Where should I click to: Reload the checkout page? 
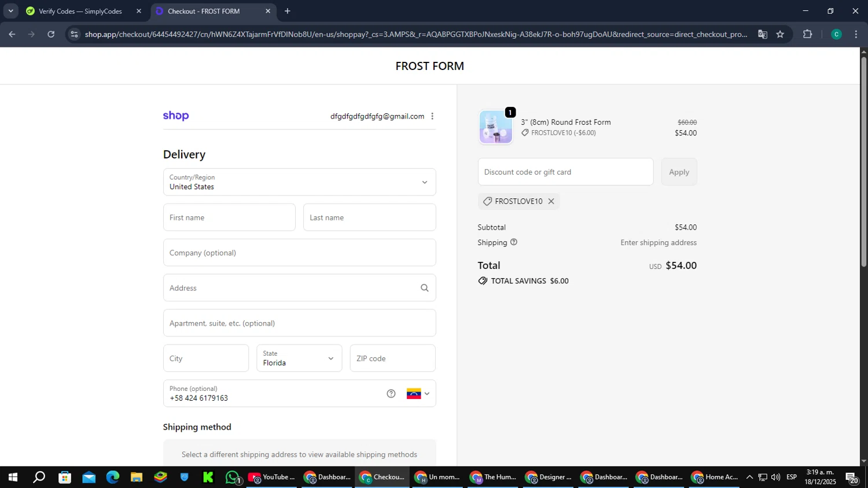[51, 34]
